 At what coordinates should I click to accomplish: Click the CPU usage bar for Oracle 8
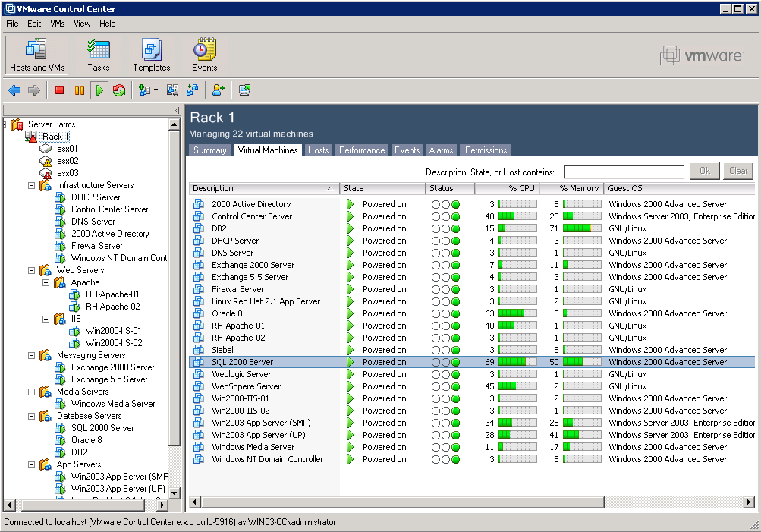(x=517, y=313)
